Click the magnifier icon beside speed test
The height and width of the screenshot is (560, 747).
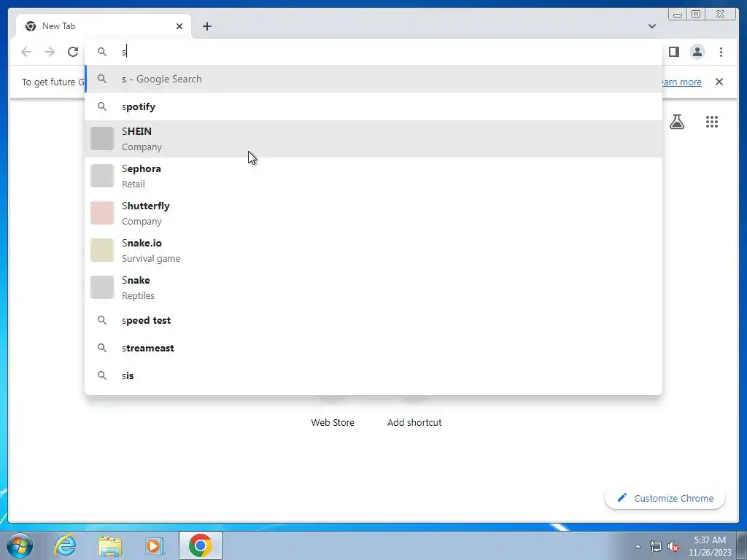[102, 321]
